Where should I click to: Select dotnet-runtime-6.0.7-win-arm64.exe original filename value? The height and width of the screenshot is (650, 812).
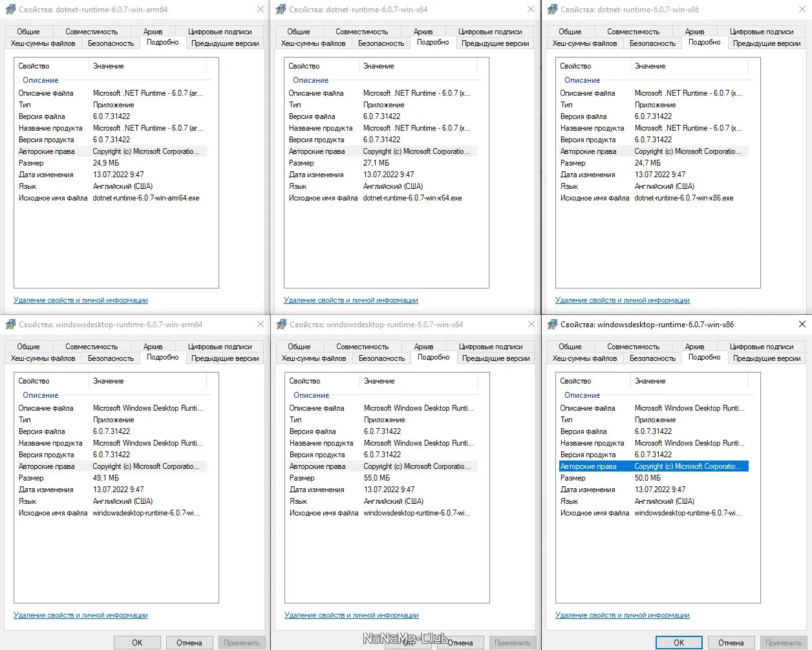click(146, 198)
